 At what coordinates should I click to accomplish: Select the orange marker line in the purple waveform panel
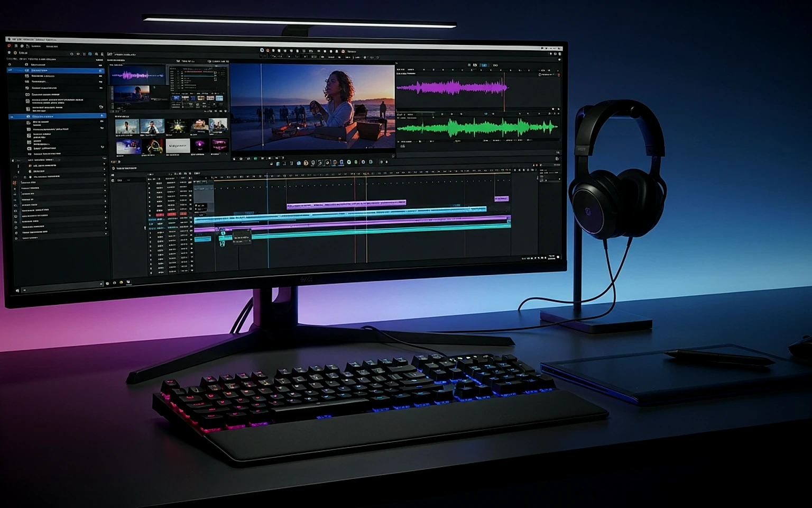(x=504, y=91)
